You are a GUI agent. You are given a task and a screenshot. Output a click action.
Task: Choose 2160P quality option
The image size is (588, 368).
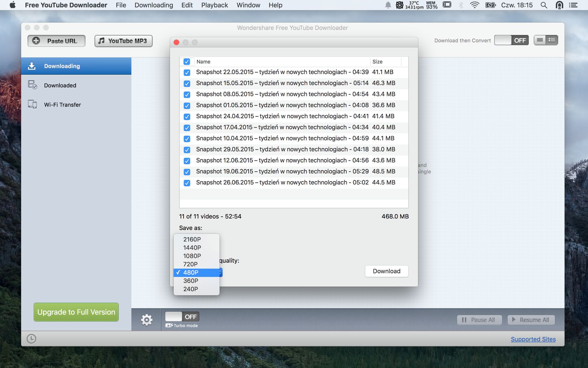pos(197,239)
